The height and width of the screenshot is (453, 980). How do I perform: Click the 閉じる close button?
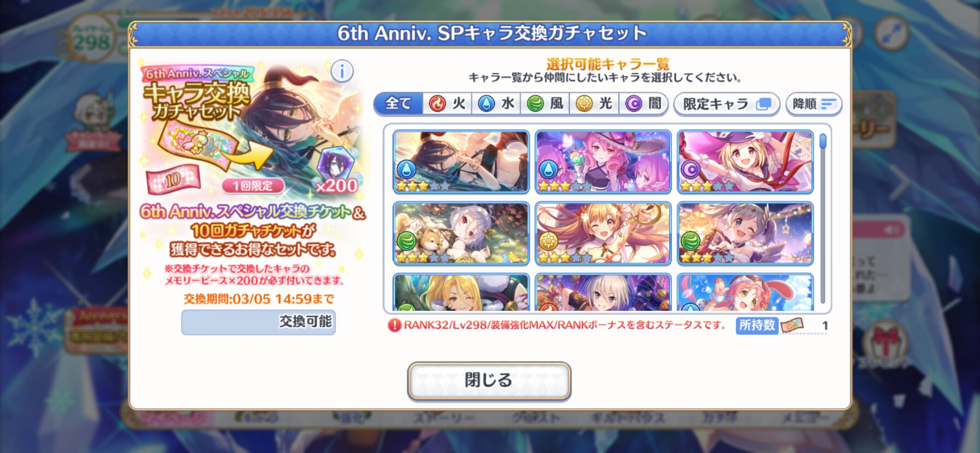coord(489,381)
